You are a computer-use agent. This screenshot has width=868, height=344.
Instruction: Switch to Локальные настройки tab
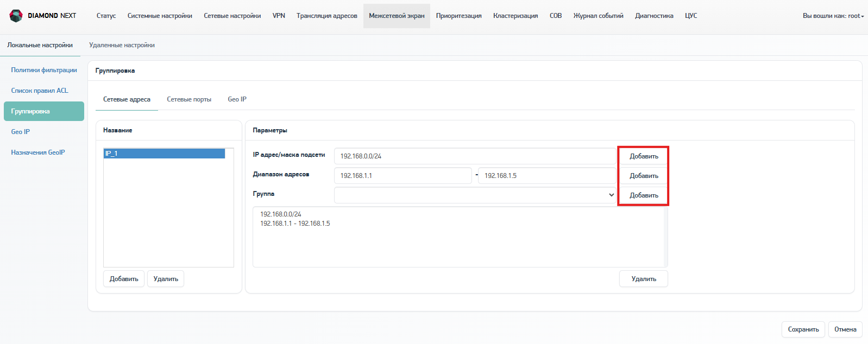point(40,45)
